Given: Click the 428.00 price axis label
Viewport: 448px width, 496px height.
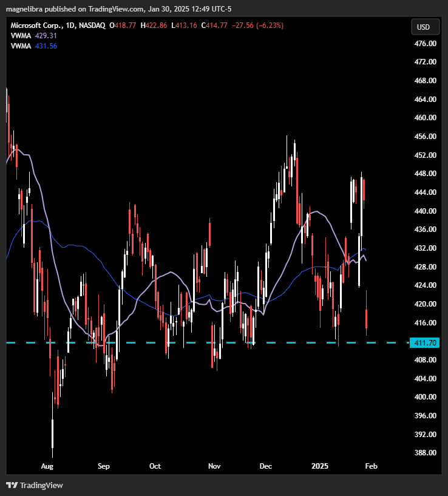Looking at the screenshot, I should 425,267.
